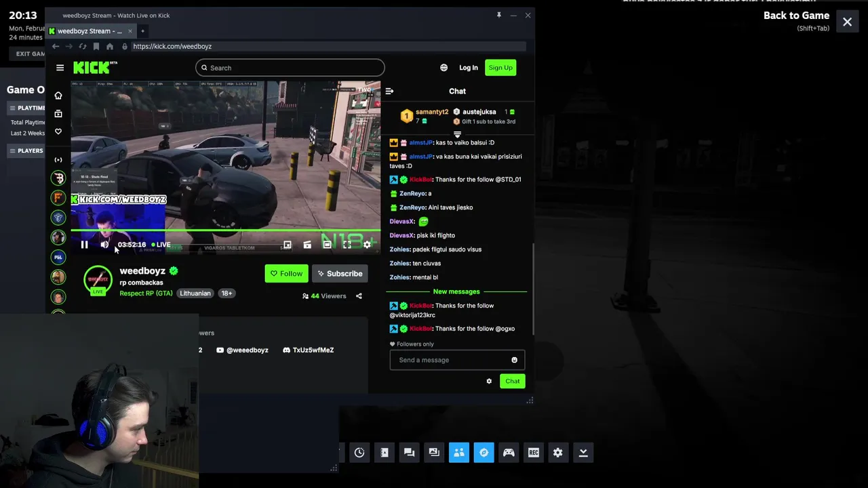Click Follow button for weedboyz
Viewport: 868px width, 488px height.
pos(286,274)
